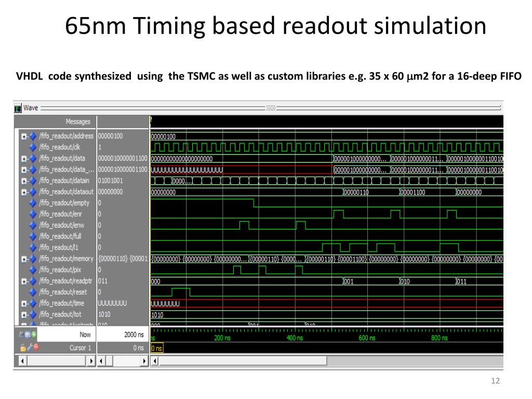532x399 pixels.
Task: Click the diamond icon for fifo_readout/empty
Action: (33, 203)
